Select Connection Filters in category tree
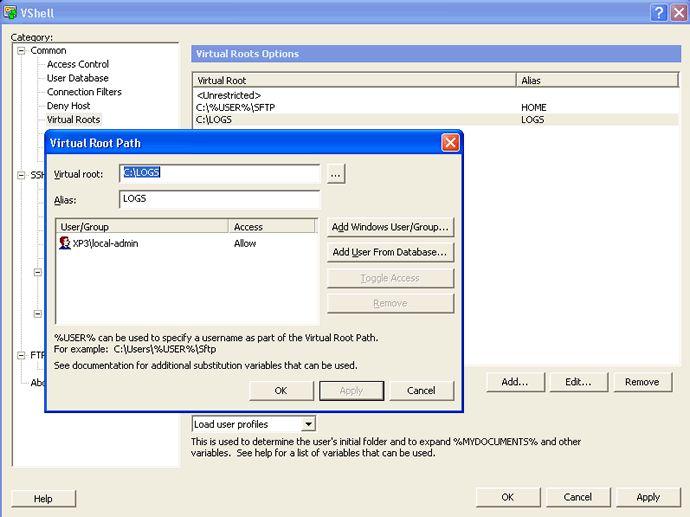This screenshot has height=517, width=690. tap(84, 92)
